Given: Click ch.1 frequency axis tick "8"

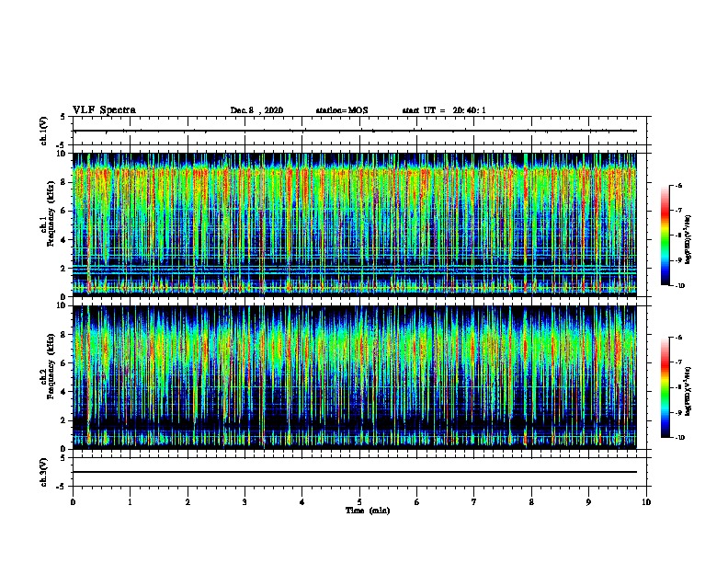Looking at the screenshot, I should (63, 182).
